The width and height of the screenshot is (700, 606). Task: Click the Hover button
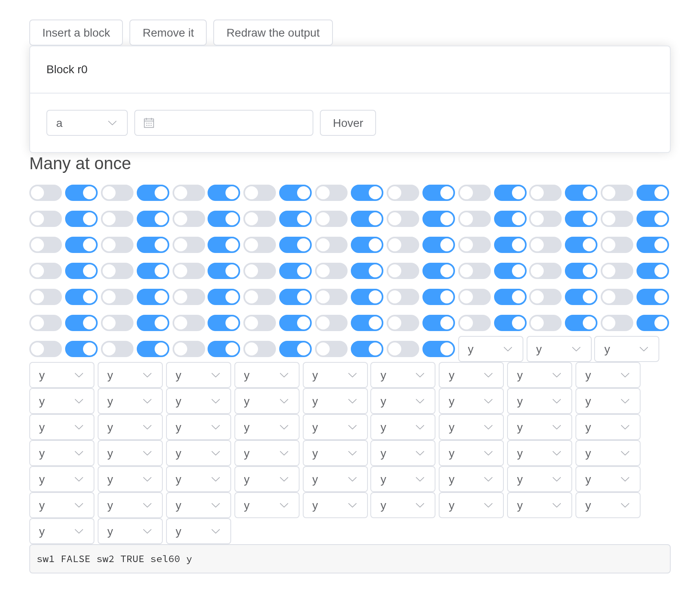(x=348, y=123)
